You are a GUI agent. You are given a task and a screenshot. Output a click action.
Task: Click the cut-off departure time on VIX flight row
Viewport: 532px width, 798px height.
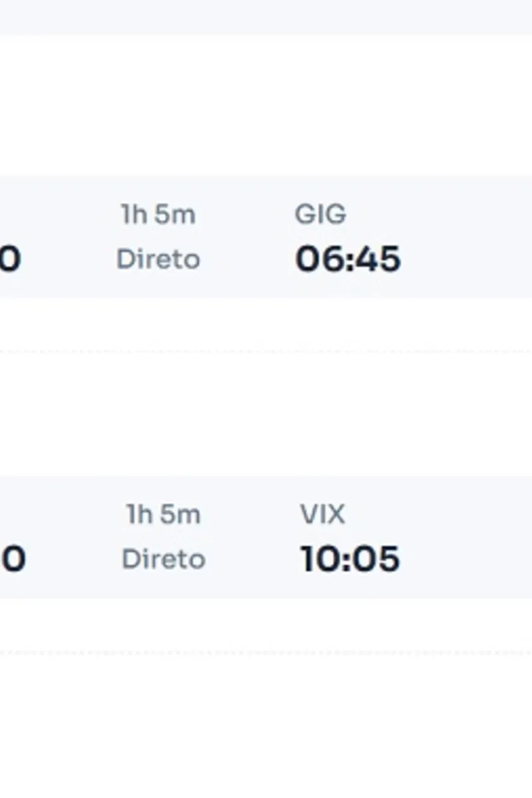coord(13,559)
